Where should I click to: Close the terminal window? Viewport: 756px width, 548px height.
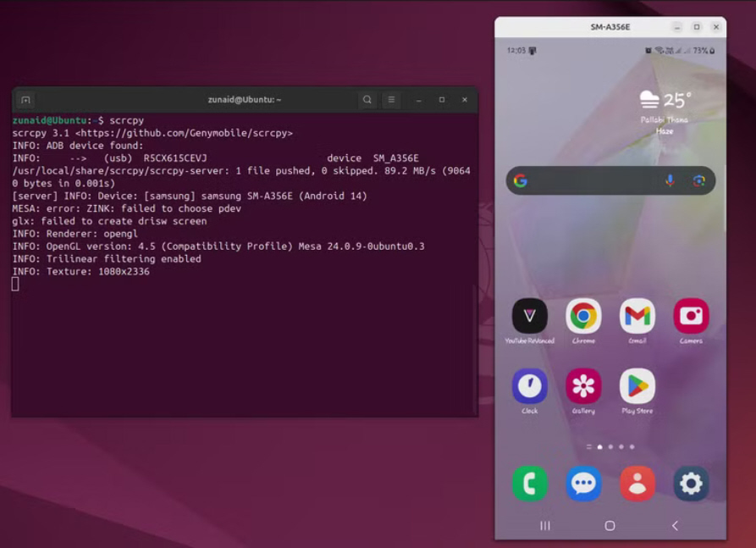(465, 100)
